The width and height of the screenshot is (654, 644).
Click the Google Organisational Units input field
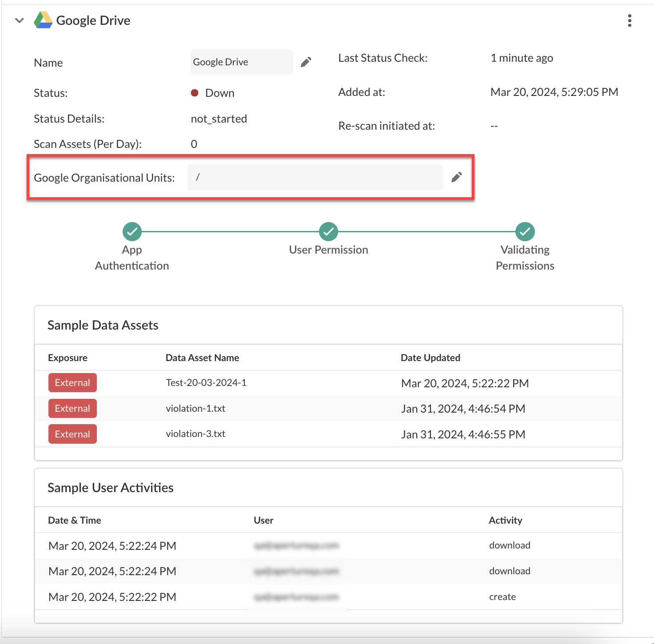pos(315,177)
